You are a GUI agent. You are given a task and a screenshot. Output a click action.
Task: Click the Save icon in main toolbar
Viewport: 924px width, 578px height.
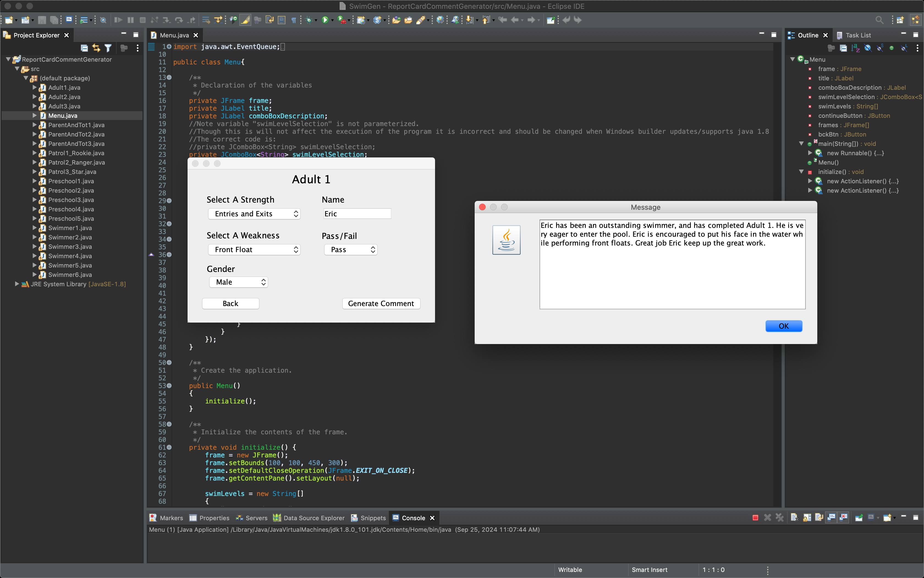[42, 20]
